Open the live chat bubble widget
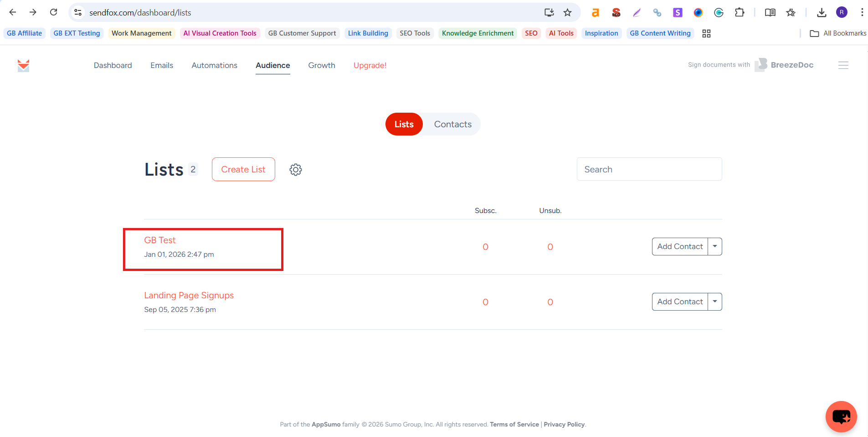The width and height of the screenshot is (868, 437). click(x=841, y=416)
